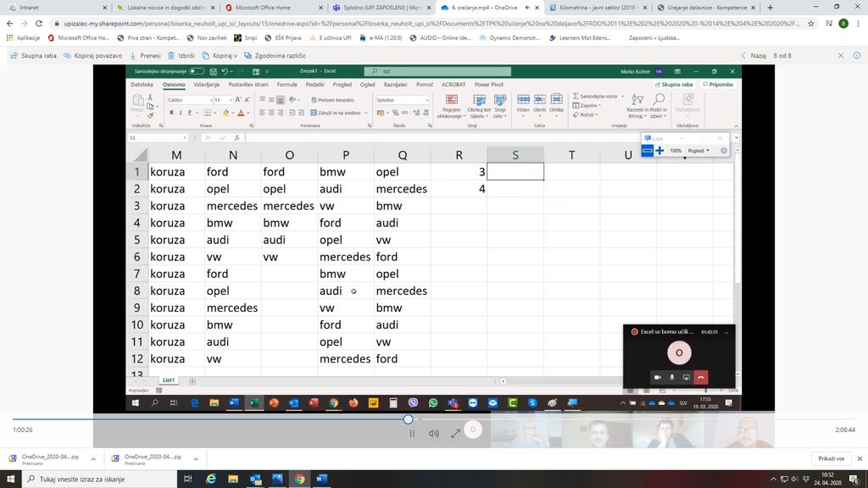
Task: Click the video progress slider handle
Action: tap(408, 419)
